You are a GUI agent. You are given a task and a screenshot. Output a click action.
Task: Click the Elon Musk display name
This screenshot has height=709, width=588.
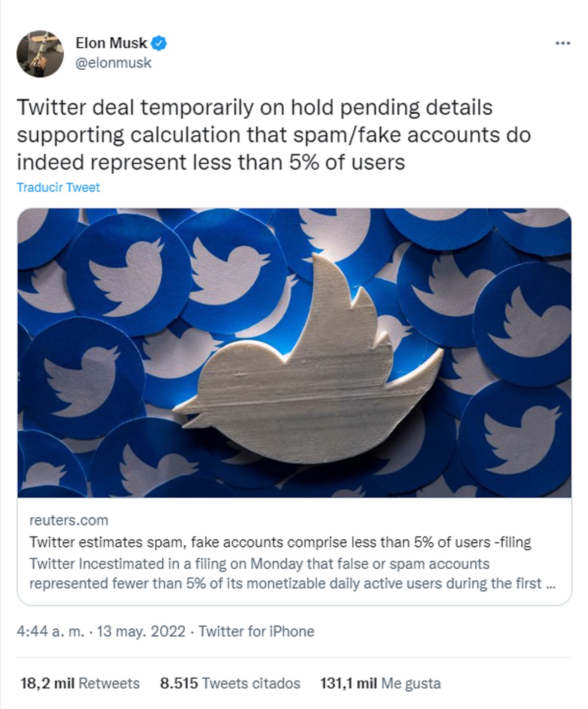pos(111,43)
